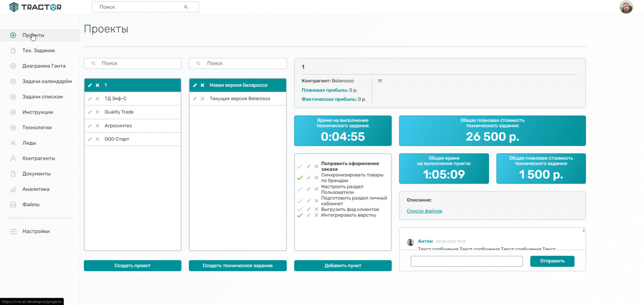644x305 pixels.
Task: Edit the ООО Старт project
Action: 90,139
